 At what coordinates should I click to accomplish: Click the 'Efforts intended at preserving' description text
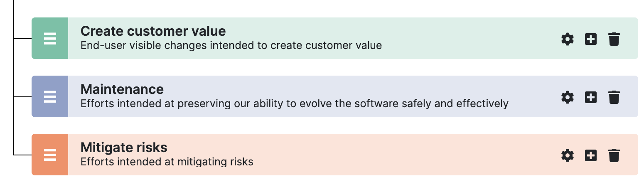[x=294, y=103]
